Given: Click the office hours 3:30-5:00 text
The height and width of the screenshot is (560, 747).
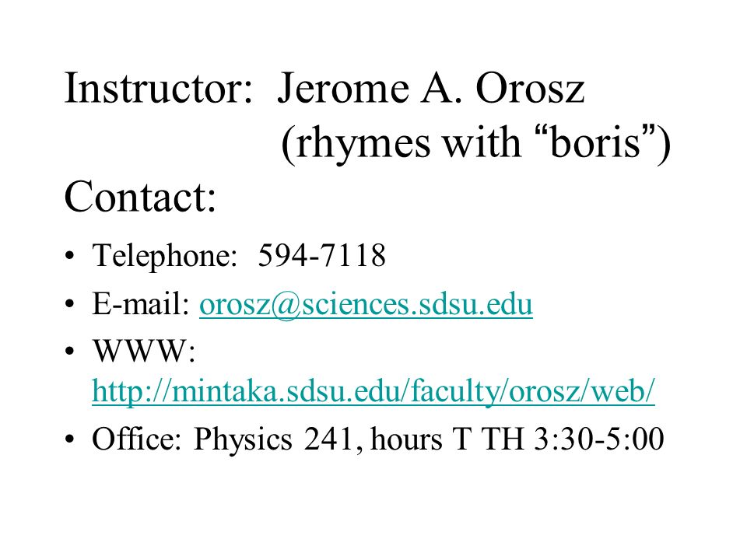Looking at the screenshot, I should coord(599,439).
